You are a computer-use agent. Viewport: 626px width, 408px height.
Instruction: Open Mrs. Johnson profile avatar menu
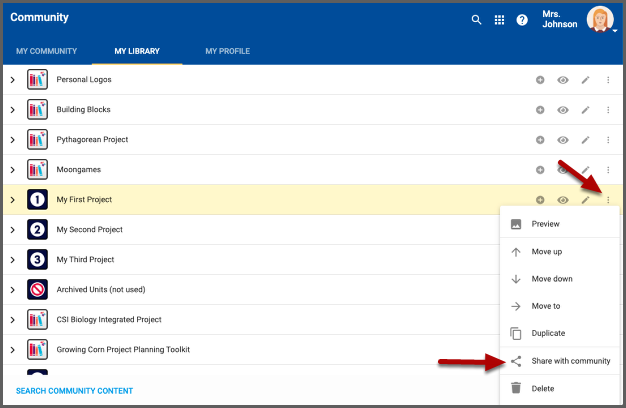click(x=600, y=19)
